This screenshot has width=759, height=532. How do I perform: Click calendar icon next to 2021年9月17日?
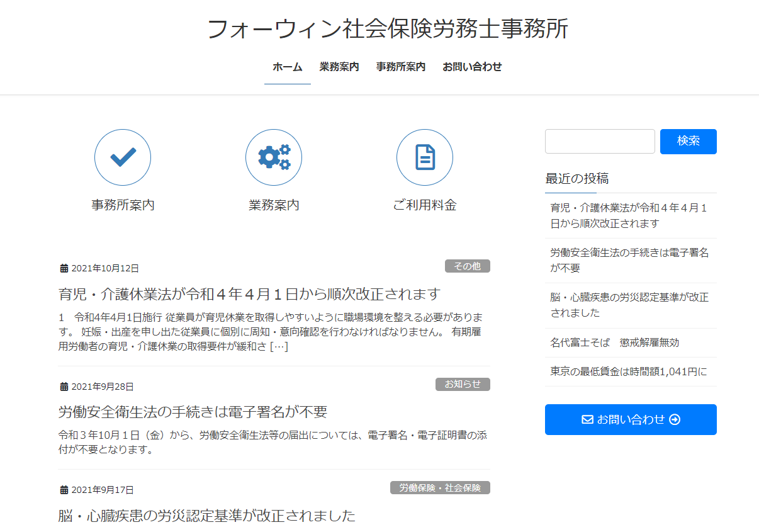pos(64,490)
